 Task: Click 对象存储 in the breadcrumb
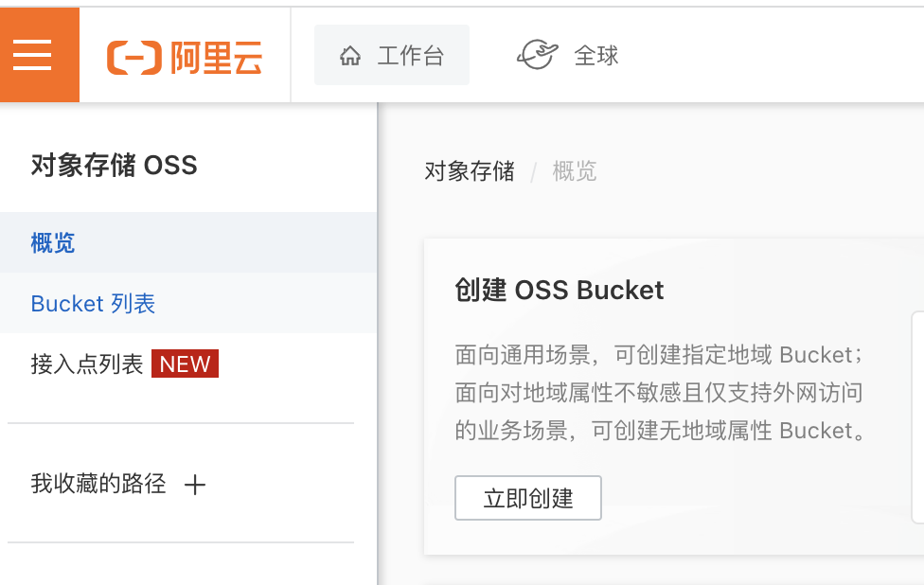470,171
